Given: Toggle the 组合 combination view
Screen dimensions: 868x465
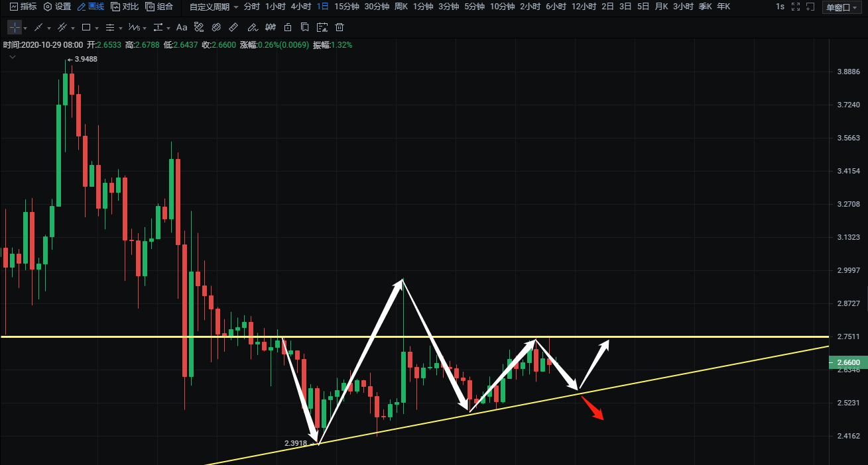Looking at the screenshot, I should [159, 7].
